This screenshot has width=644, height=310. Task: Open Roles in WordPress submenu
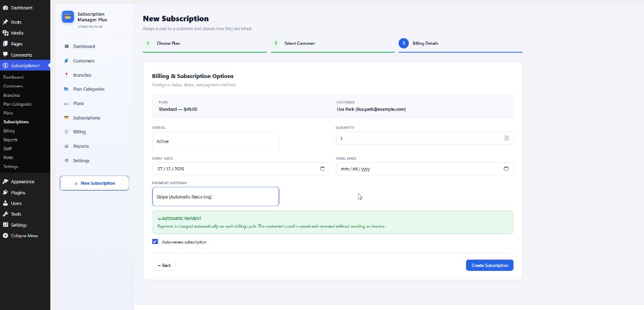click(x=8, y=157)
